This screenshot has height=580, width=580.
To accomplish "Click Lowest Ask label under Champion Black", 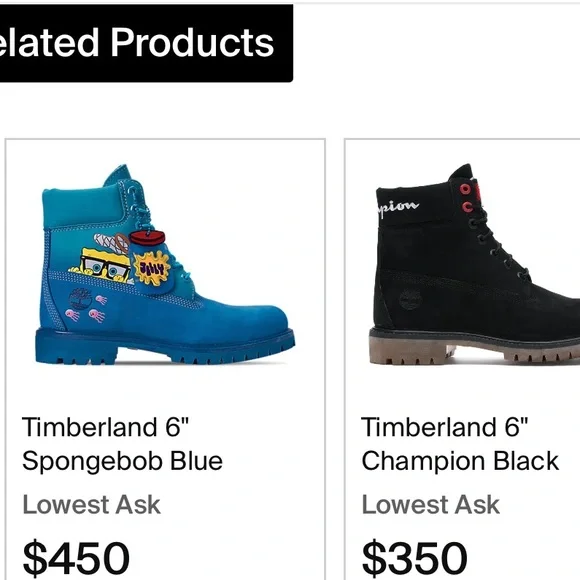I will coord(431,505).
